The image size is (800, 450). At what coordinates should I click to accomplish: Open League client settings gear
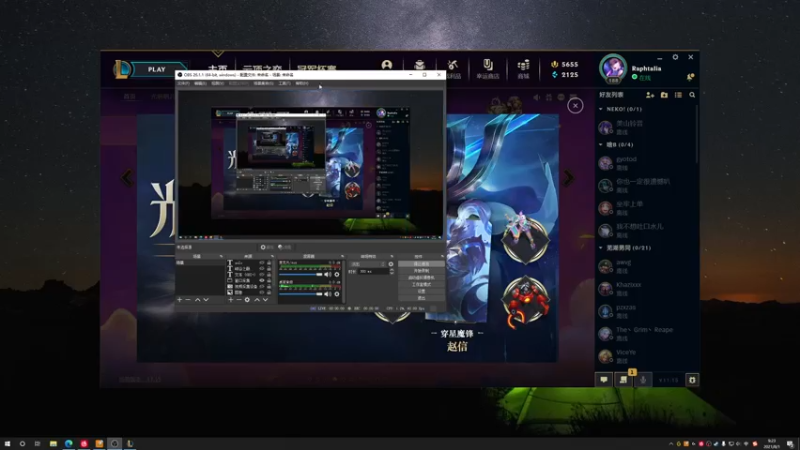675,57
